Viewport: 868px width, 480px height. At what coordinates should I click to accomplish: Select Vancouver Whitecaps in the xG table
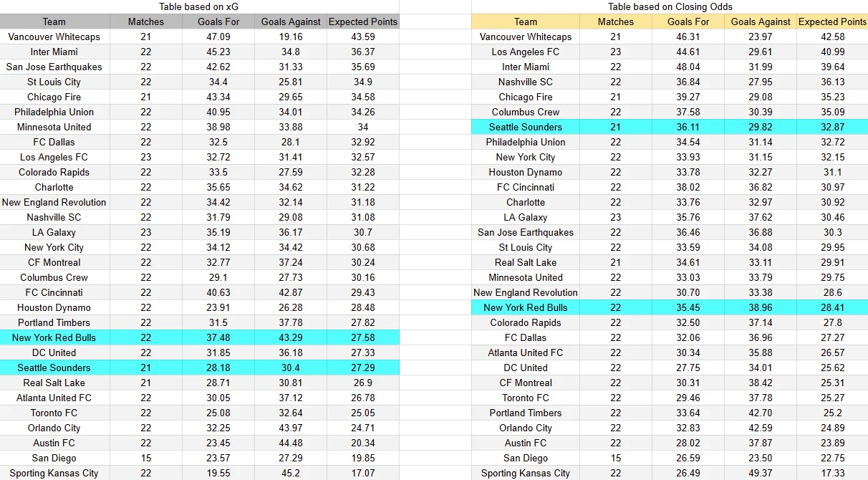[54, 37]
